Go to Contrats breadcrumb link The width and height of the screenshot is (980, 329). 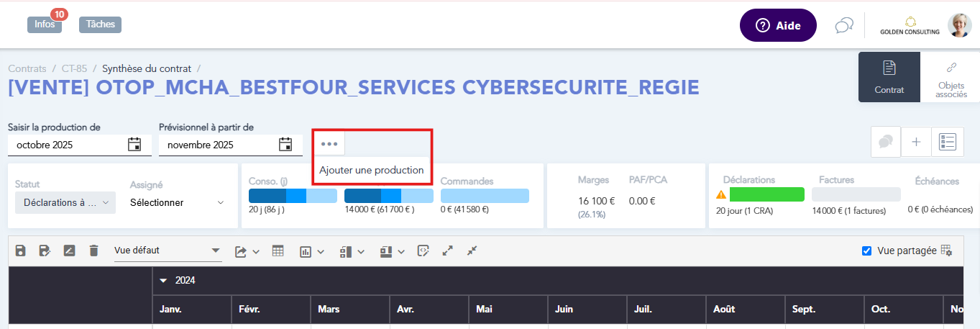coord(27,68)
